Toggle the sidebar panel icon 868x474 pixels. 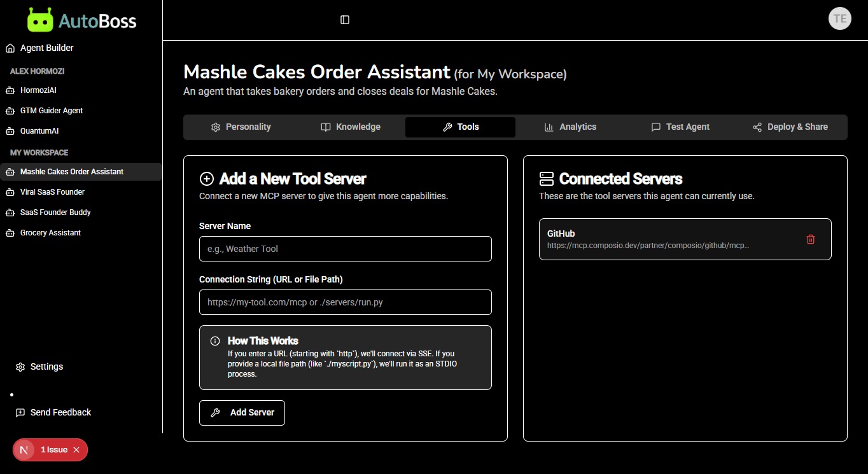tap(345, 20)
